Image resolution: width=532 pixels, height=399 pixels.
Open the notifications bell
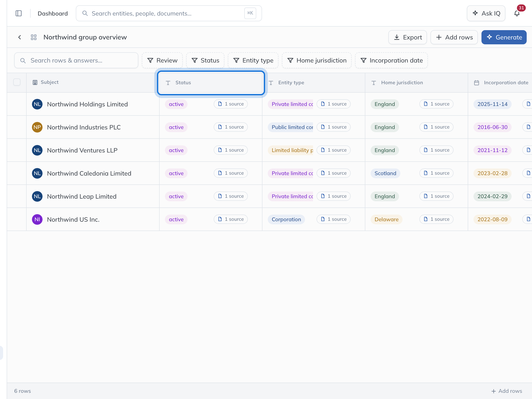click(x=517, y=13)
